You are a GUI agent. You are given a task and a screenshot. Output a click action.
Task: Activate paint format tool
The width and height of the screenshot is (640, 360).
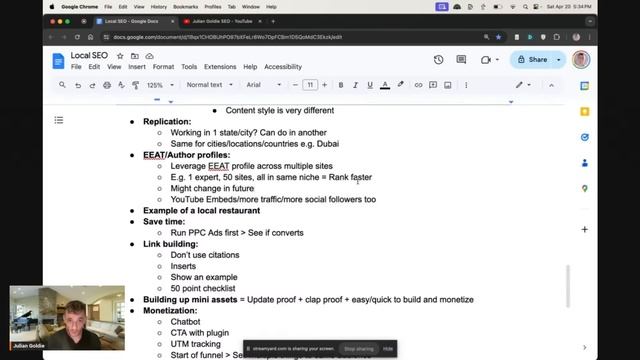click(136, 85)
